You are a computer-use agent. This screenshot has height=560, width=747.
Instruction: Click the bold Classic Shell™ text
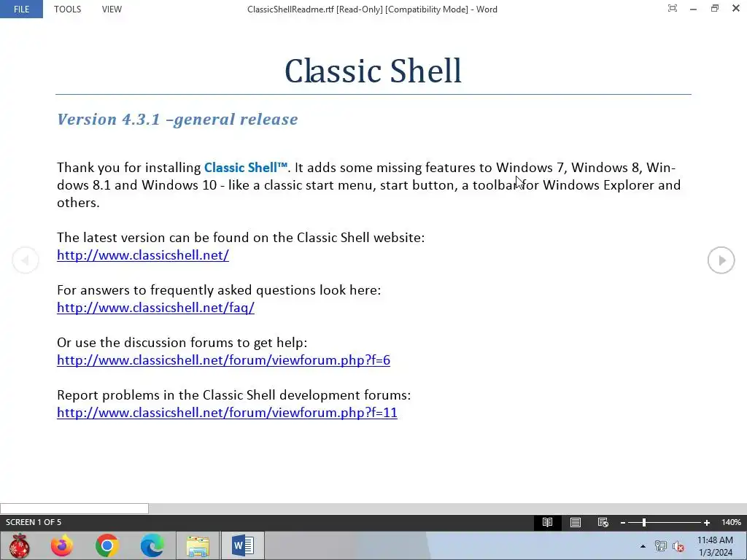[246, 168]
